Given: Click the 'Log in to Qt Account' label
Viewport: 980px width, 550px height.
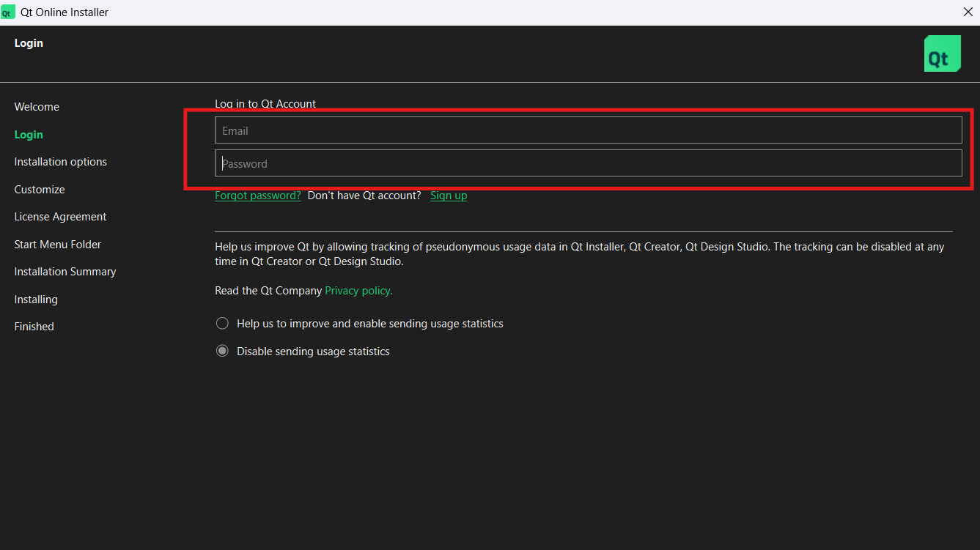Looking at the screenshot, I should tap(265, 104).
